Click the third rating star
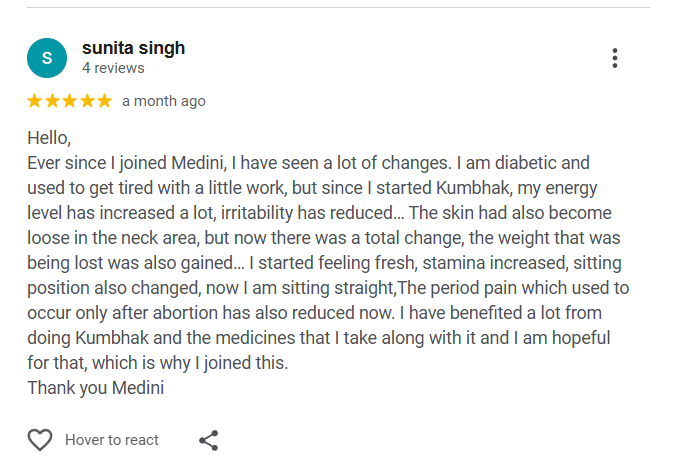Image resolution: width=700 pixels, height=475 pixels. point(69,101)
